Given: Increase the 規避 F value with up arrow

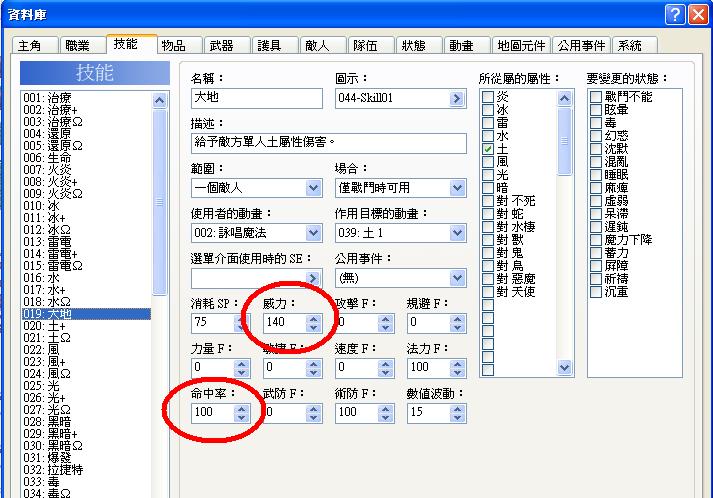Looking at the screenshot, I should pyautogui.click(x=457, y=319).
